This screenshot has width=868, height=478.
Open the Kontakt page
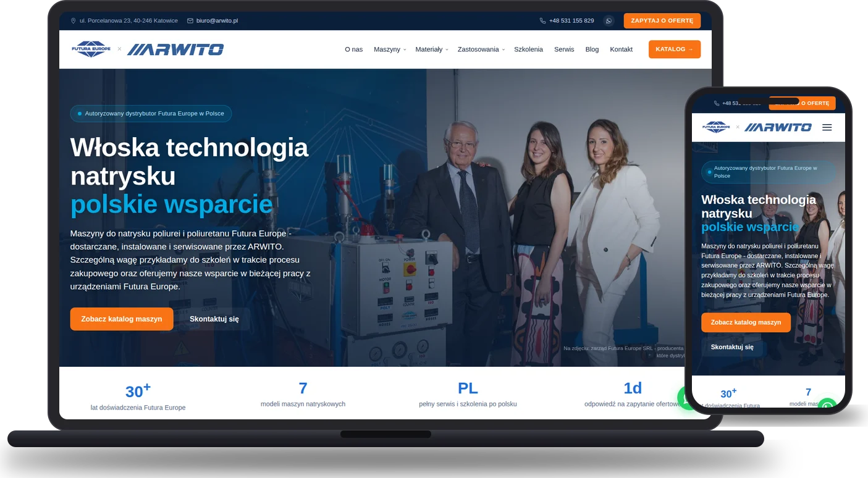point(621,49)
